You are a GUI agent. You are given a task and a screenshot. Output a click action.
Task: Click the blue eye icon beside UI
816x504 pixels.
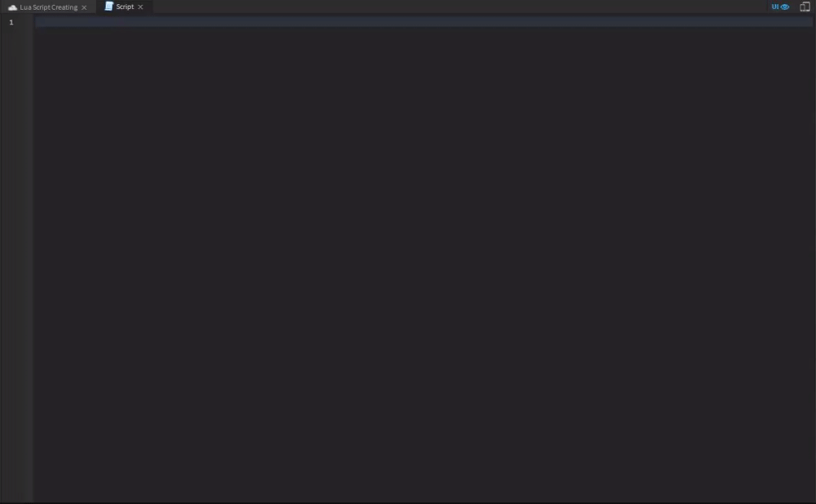[x=785, y=7]
